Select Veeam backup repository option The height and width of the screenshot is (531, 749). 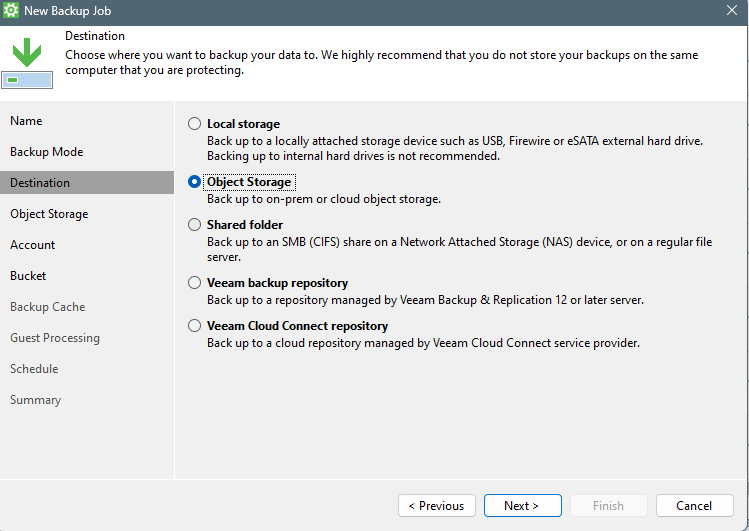click(195, 283)
